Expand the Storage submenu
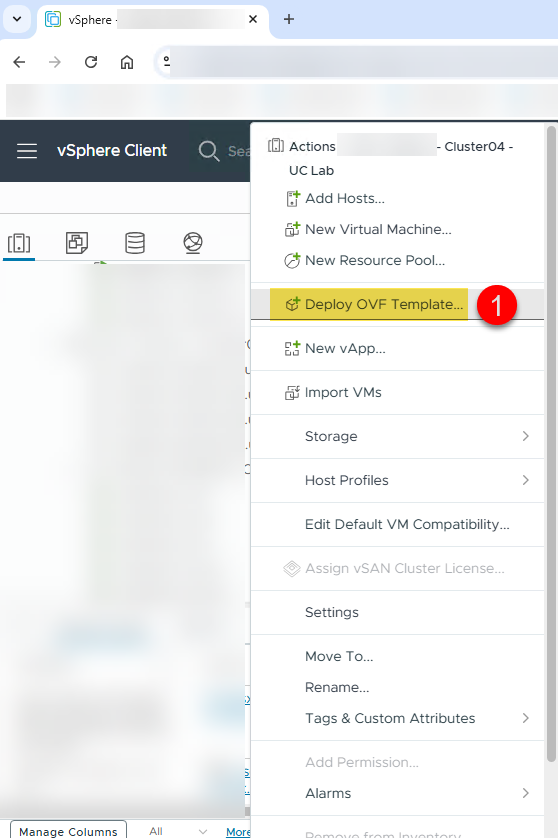 coord(525,436)
